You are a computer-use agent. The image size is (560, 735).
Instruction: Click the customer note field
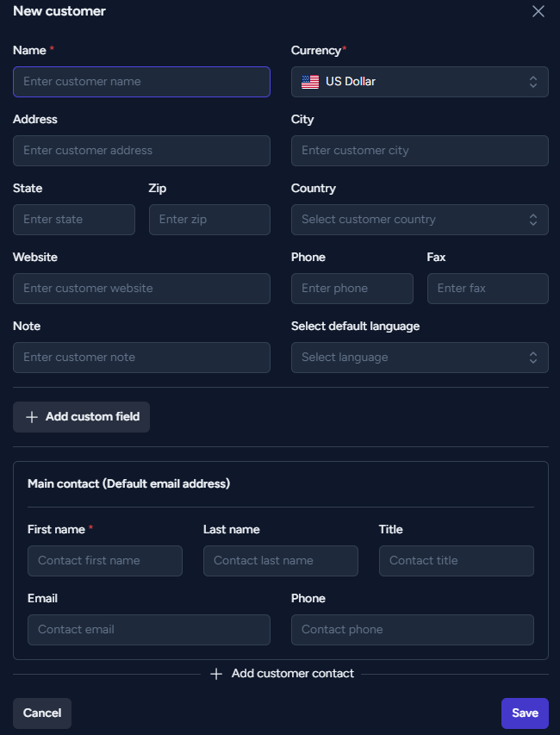point(141,358)
